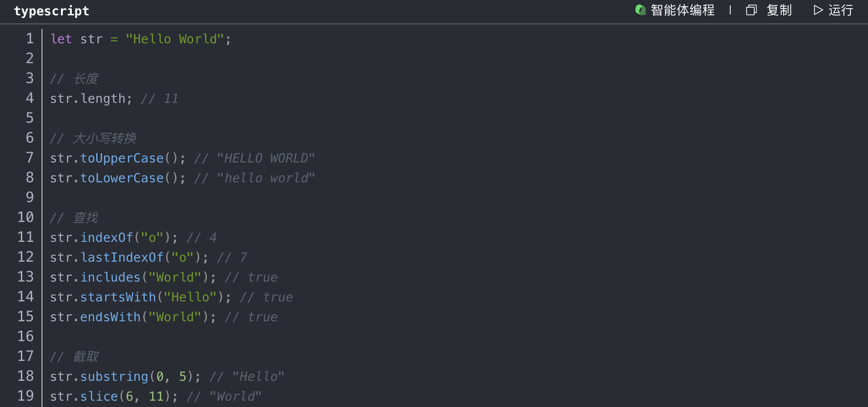This screenshot has height=407, width=868.
Task: Copy the code with the 复制 label
Action: pos(779,10)
